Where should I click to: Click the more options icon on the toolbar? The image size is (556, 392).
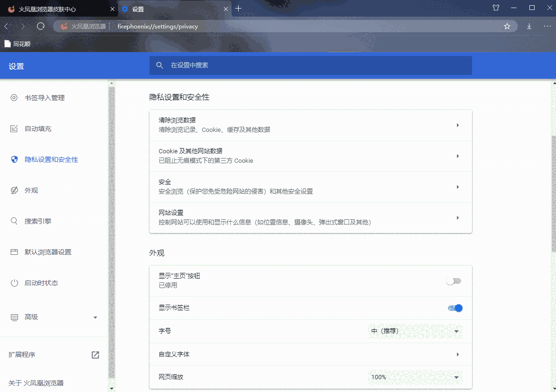tap(547, 26)
